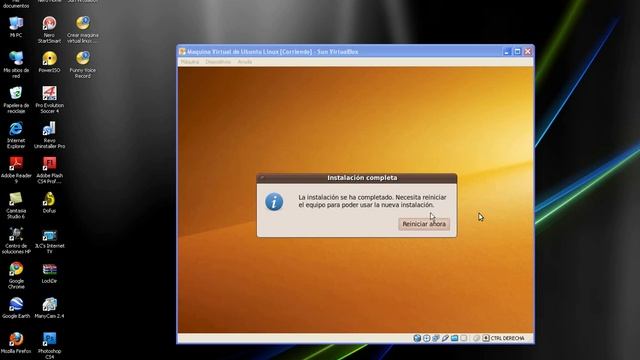Open the Ayuda menu in VirtualBox
640x360 pixels.
coord(245,62)
